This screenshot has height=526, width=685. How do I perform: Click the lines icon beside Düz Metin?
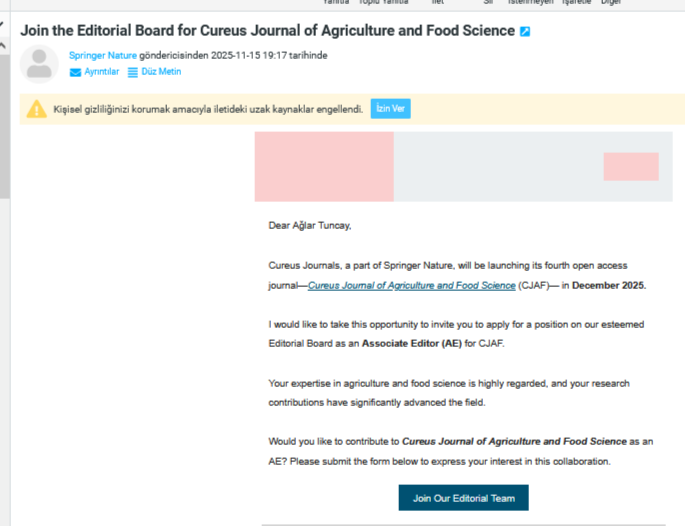(x=133, y=72)
